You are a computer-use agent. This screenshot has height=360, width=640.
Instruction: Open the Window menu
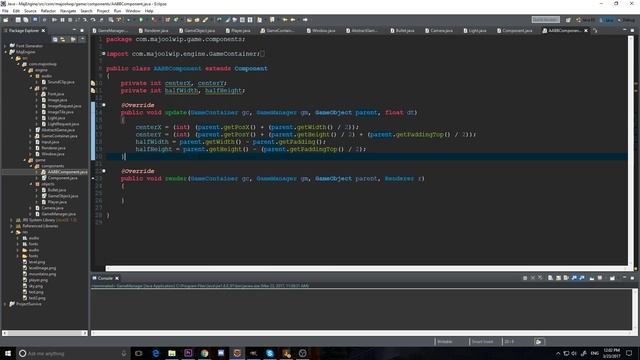[133, 11]
